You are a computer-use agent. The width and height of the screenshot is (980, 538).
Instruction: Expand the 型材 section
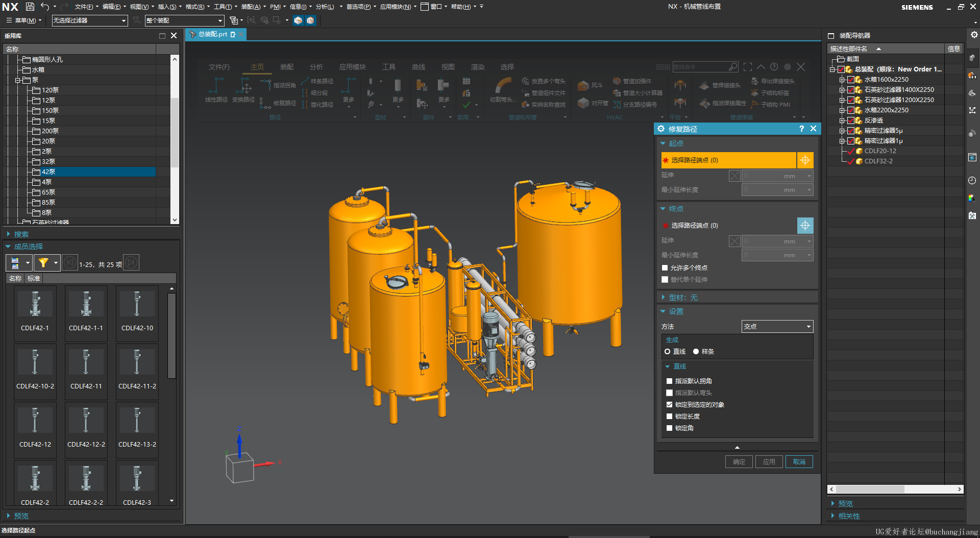(x=663, y=298)
